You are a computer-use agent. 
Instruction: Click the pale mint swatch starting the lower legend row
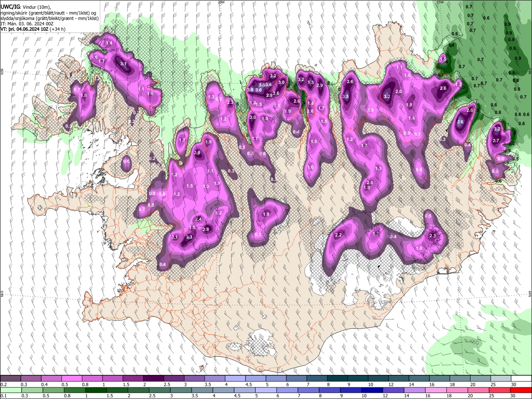tap(10, 390)
